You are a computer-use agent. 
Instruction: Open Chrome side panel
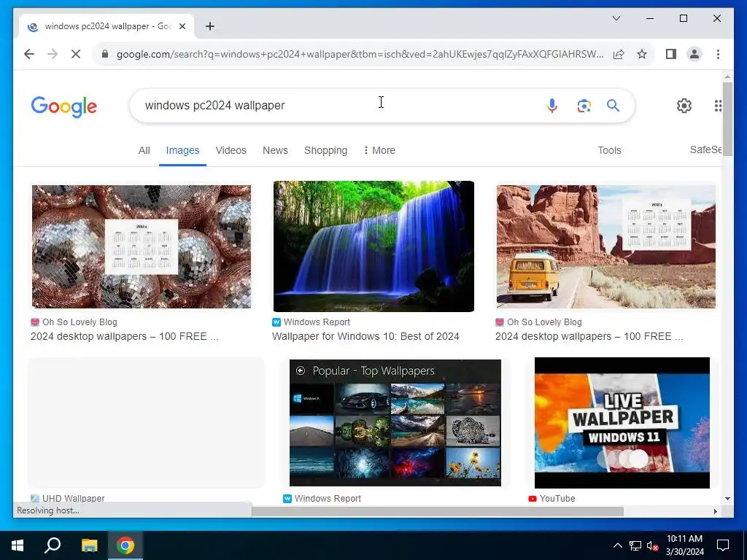(x=671, y=54)
